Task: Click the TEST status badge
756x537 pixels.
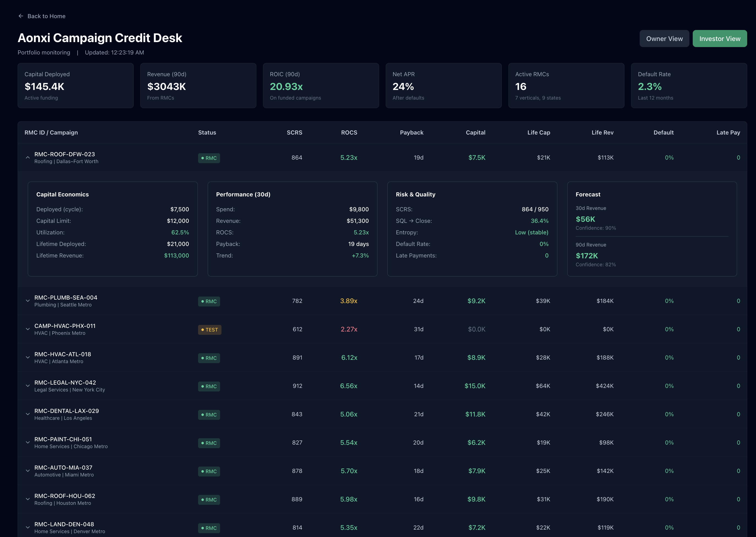Action: point(209,330)
